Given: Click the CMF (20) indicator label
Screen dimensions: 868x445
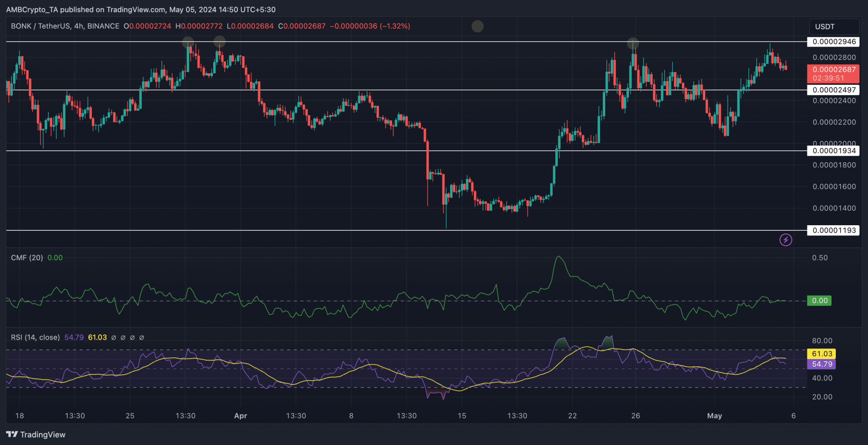Looking at the screenshot, I should 27,258.
